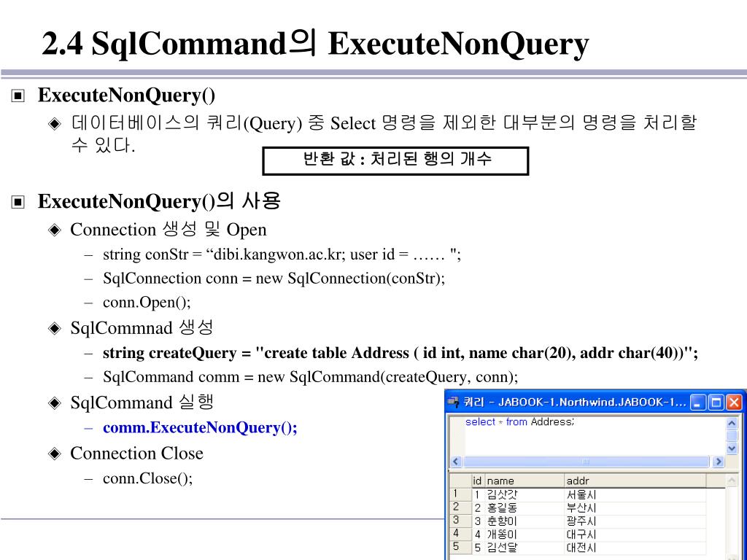Click the results grid scroll-up arrow

pyautogui.click(x=732, y=481)
